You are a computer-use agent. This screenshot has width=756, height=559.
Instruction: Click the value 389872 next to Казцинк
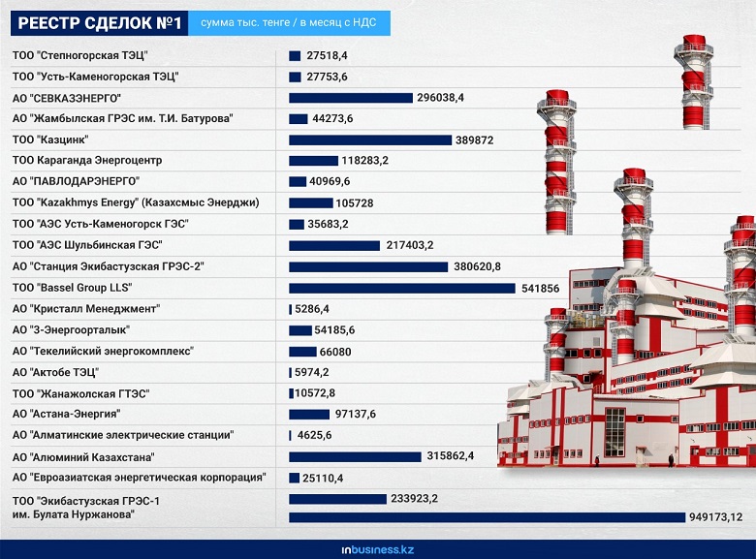tap(474, 140)
